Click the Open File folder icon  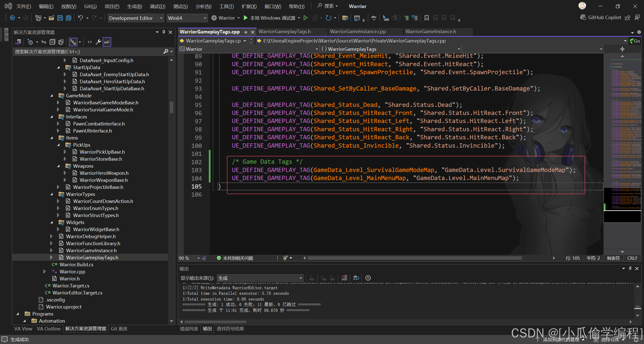point(52,18)
